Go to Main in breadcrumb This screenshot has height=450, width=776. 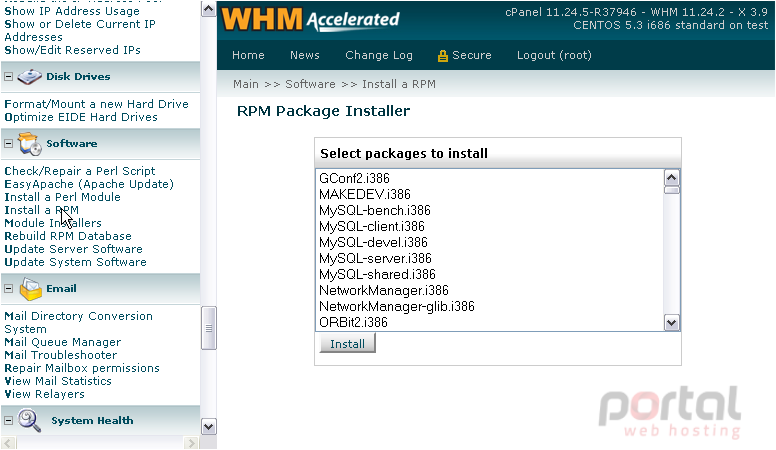(x=246, y=84)
